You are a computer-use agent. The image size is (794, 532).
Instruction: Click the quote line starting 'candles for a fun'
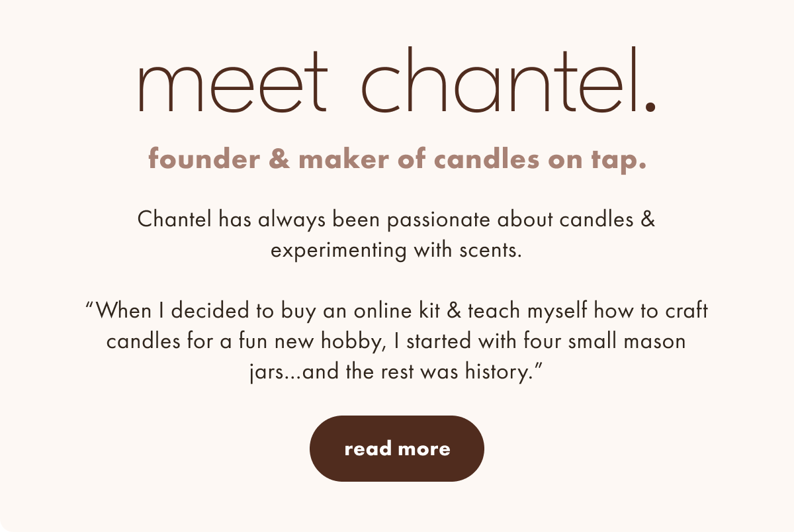point(396,341)
